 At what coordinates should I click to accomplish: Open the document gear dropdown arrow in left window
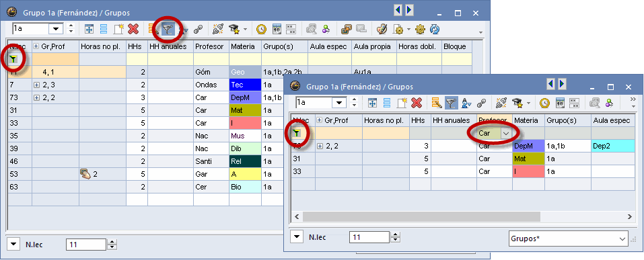tap(409, 29)
